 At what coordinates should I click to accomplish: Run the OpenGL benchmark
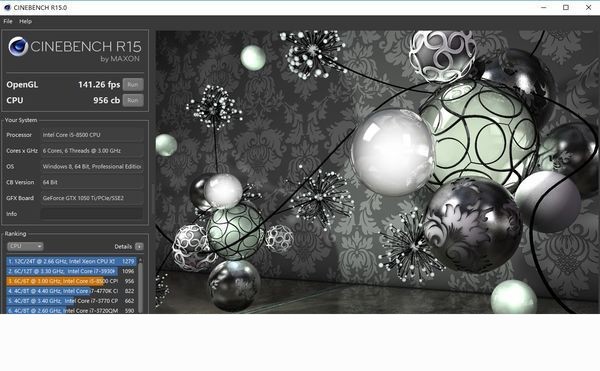pos(133,85)
